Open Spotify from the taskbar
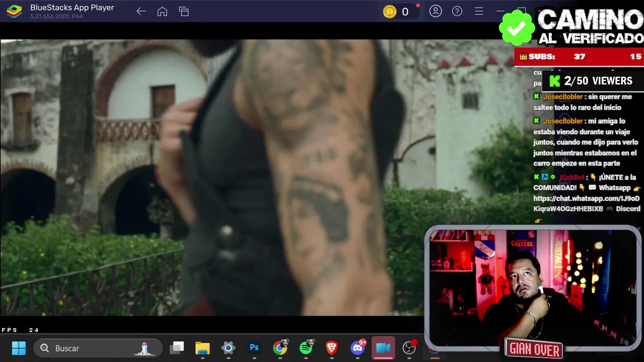The width and height of the screenshot is (644, 362). (306, 347)
